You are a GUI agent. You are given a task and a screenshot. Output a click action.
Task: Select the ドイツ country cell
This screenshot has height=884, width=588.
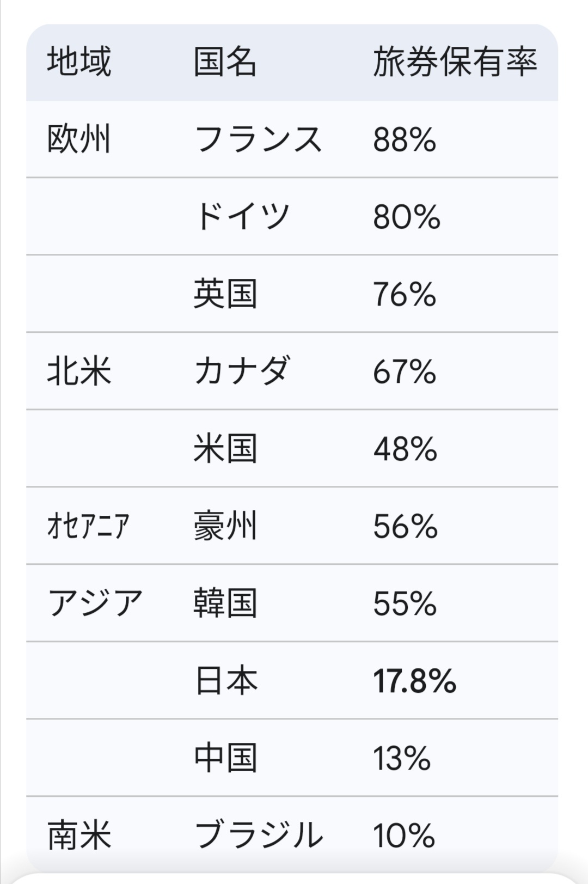click(242, 217)
